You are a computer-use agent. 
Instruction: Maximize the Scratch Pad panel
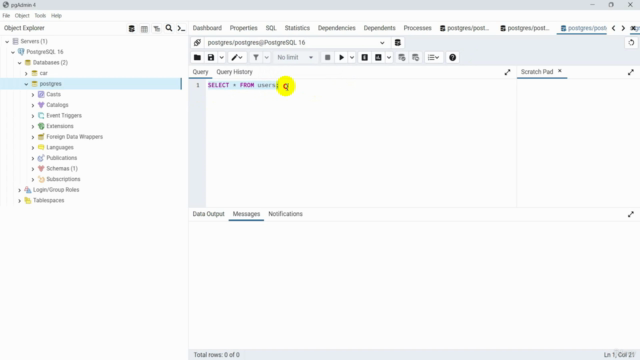click(x=631, y=72)
